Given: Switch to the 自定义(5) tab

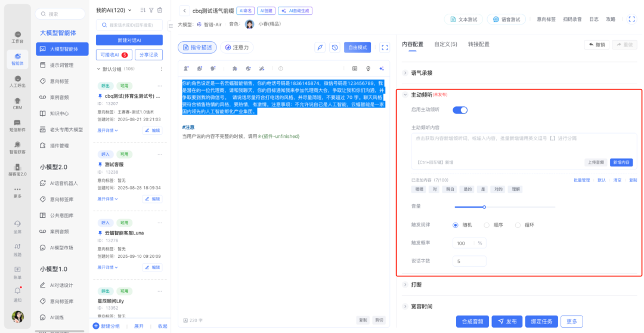Looking at the screenshot, I should [445, 44].
